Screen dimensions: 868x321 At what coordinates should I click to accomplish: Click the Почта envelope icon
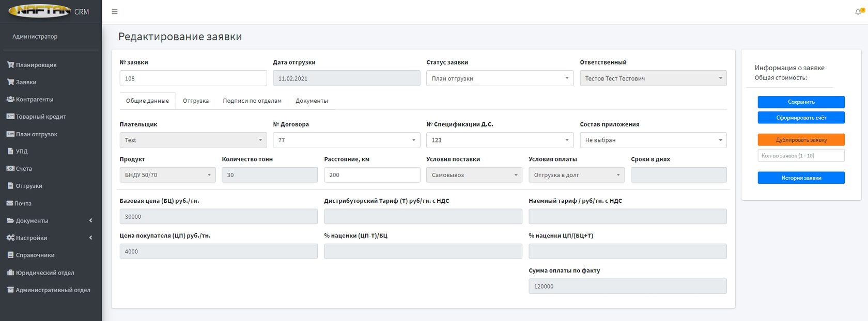click(10, 203)
